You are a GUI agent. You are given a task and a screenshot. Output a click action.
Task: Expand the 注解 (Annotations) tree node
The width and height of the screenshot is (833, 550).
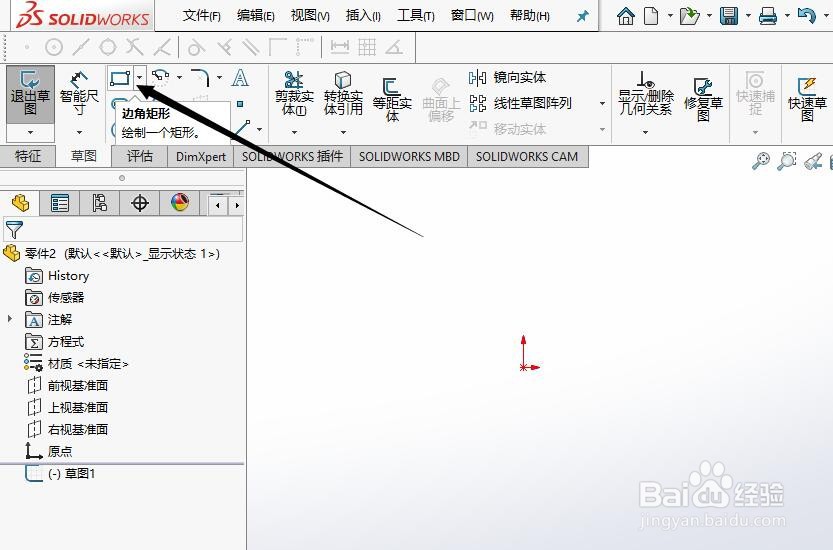coord(10,318)
